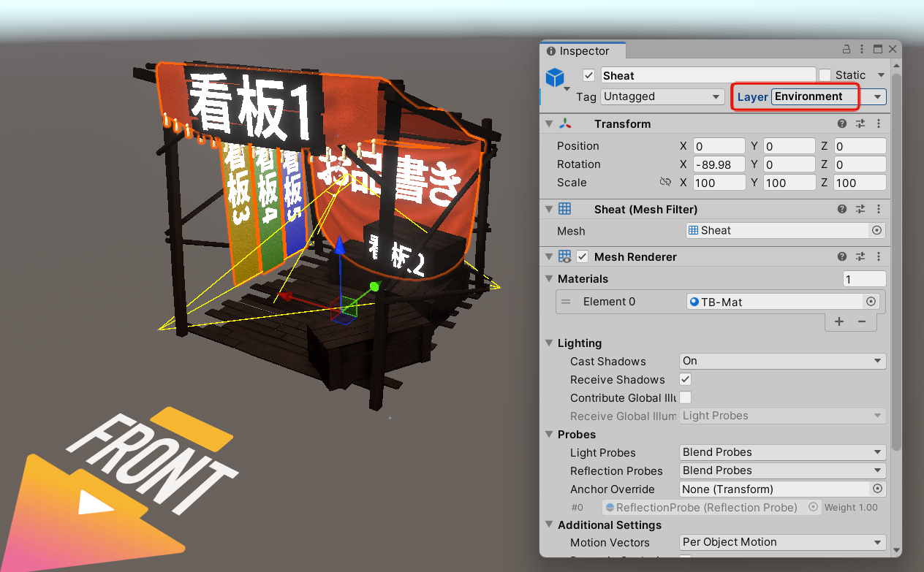Screen dimensions: 924x572
Task: Click the Scale Z field
Action: (x=860, y=183)
